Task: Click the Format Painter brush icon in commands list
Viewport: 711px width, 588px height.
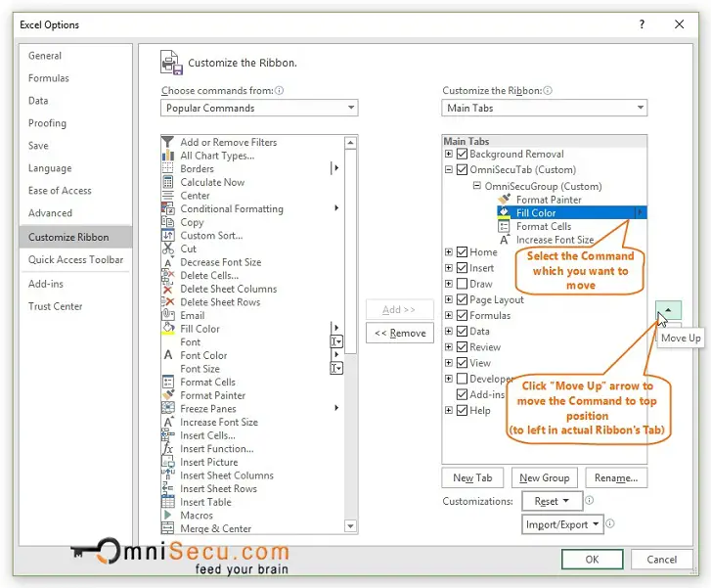Action: 168,395
